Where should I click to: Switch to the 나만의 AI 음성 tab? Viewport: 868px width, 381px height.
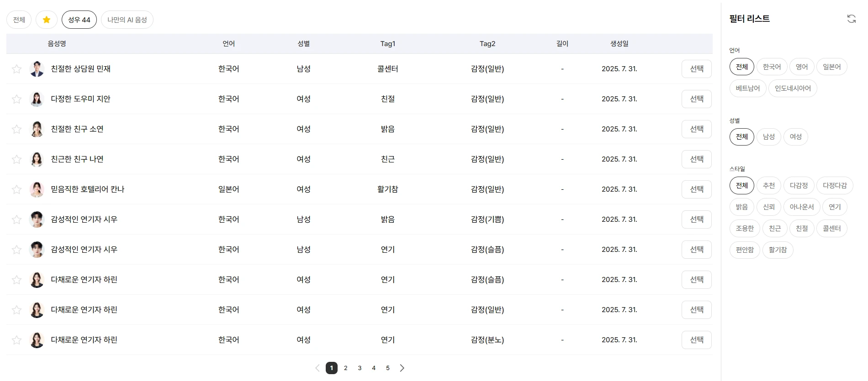[x=127, y=20]
